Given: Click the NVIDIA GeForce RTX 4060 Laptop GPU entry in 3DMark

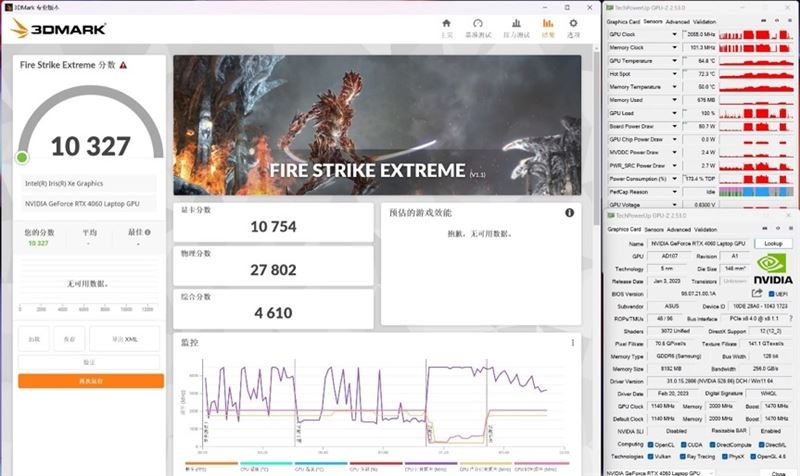Looking at the screenshot, I should click(x=89, y=204).
